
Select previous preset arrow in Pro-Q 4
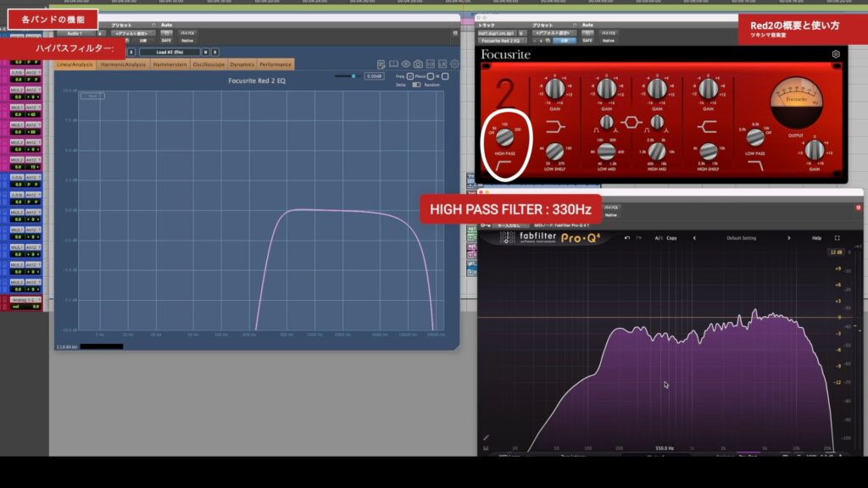pos(694,238)
